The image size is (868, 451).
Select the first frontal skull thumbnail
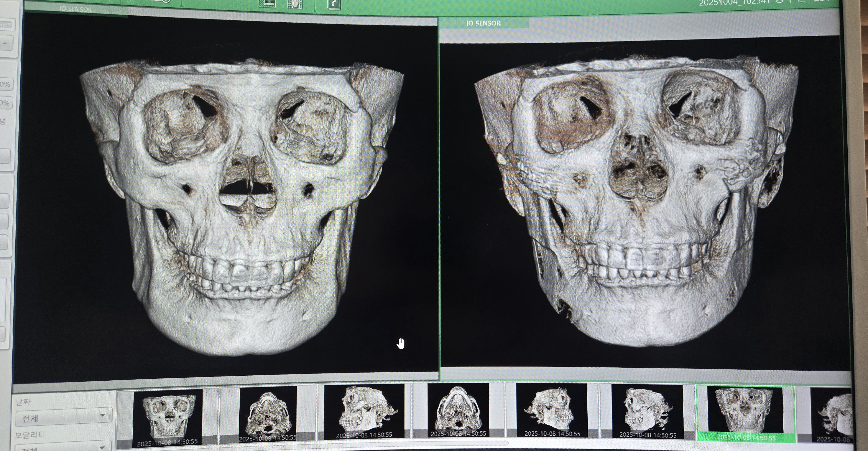point(168,417)
